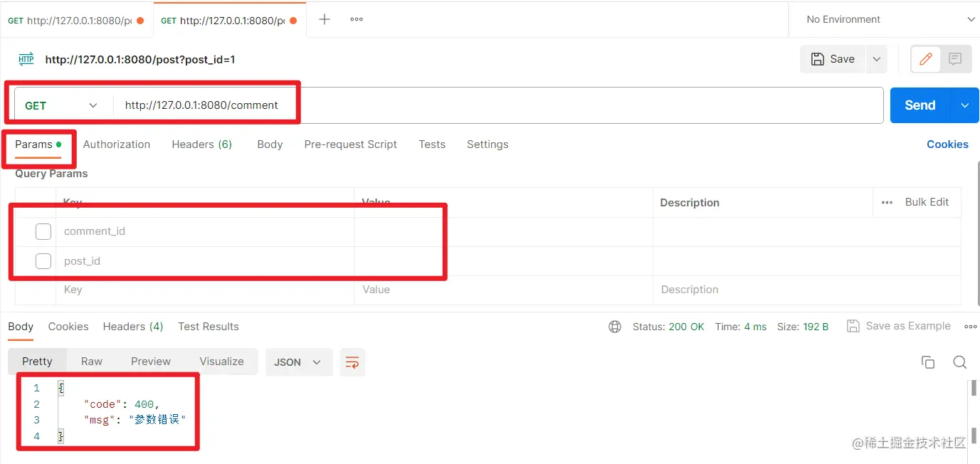Viewport: 980px width, 464px height.
Task: Click the HTTP request type icon
Action: point(26,59)
